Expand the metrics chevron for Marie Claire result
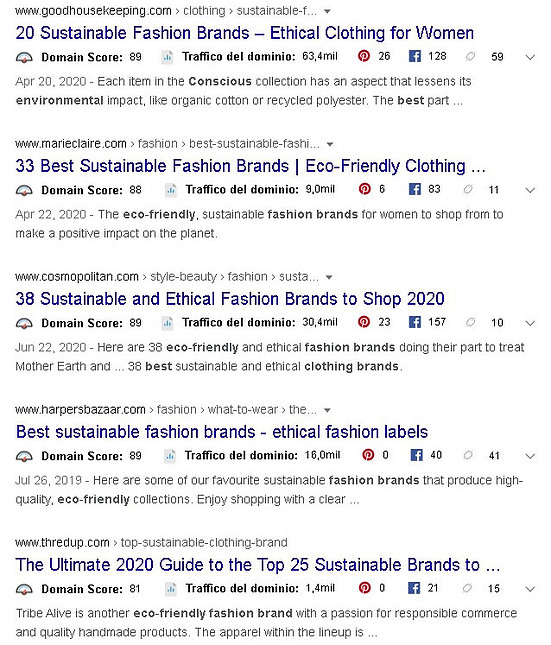Image resolution: width=551 pixels, height=645 pixels. [x=530, y=190]
